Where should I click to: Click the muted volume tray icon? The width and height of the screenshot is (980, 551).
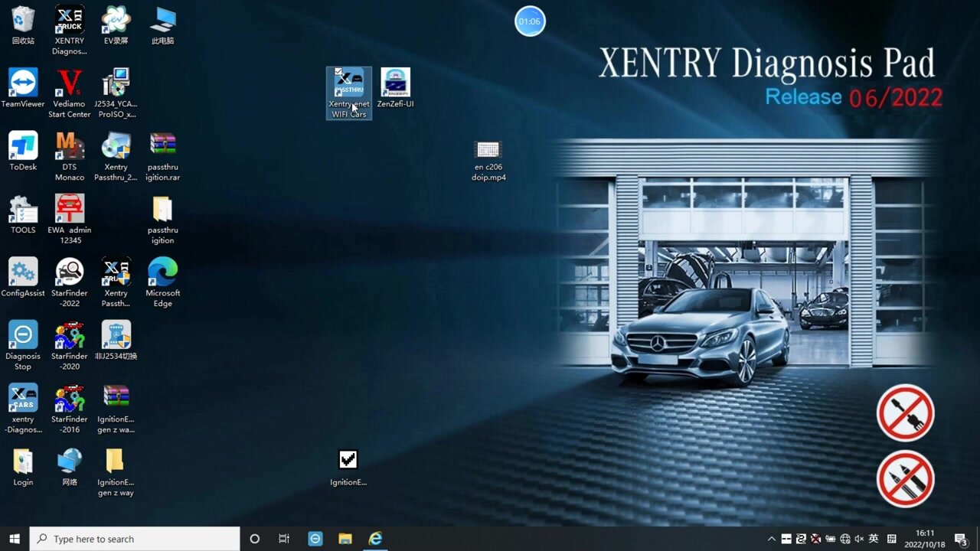859,539
